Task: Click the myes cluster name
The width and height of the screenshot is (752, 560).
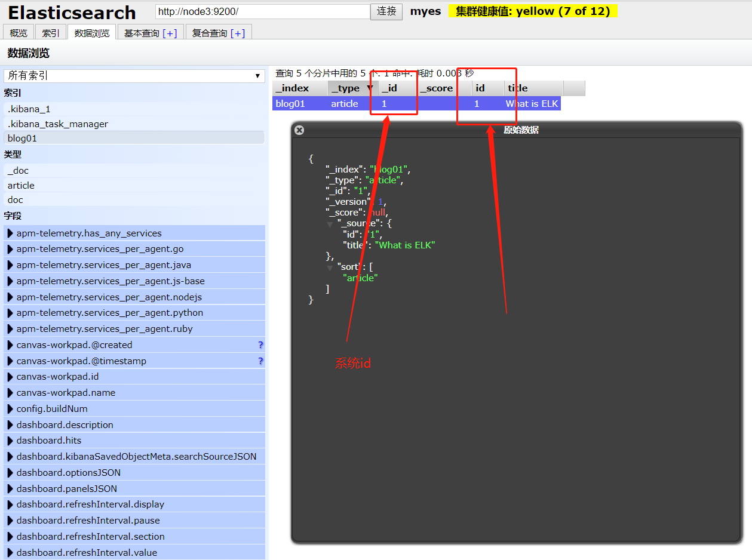Action: 425,11
